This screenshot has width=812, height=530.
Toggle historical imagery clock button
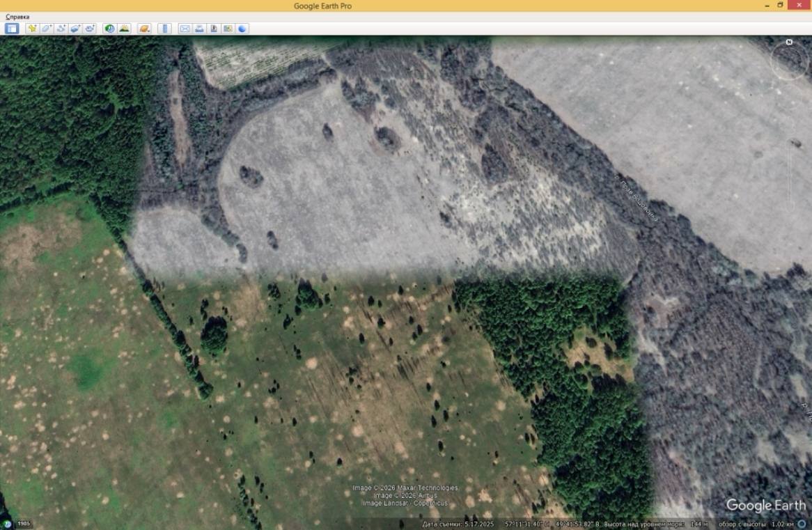109,29
